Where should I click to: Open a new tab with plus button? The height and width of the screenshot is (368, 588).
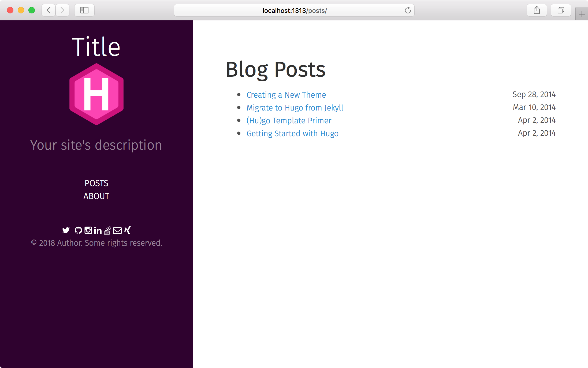(582, 14)
